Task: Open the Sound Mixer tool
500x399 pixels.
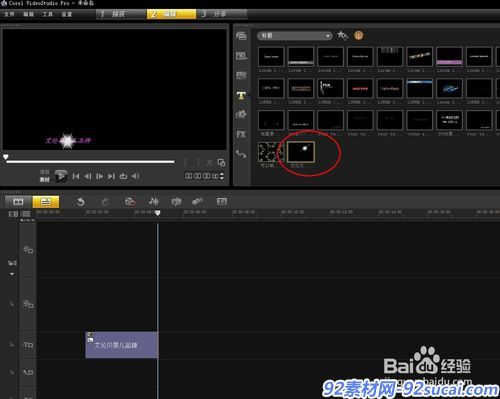Action: pos(154,201)
